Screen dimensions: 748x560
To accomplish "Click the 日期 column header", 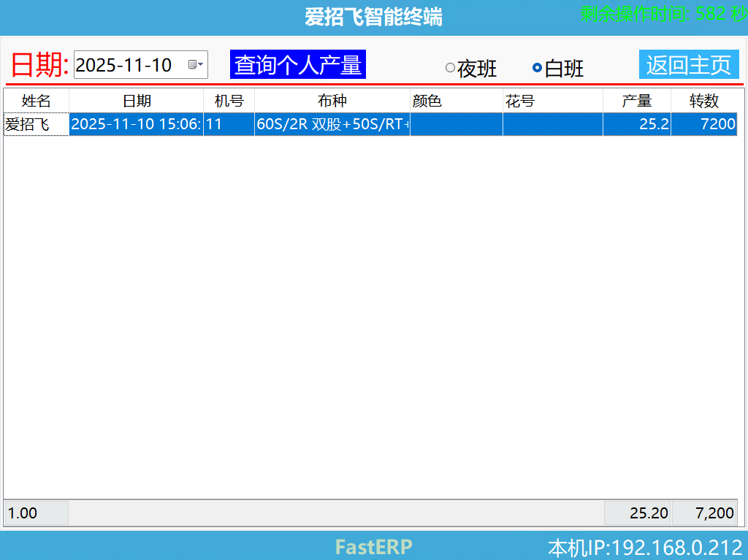I will (135, 101).
